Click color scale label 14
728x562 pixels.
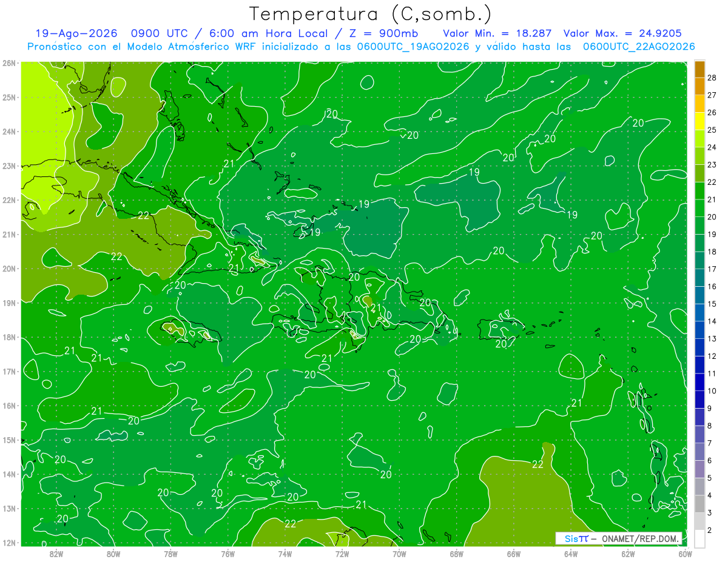tap(712, 321)
